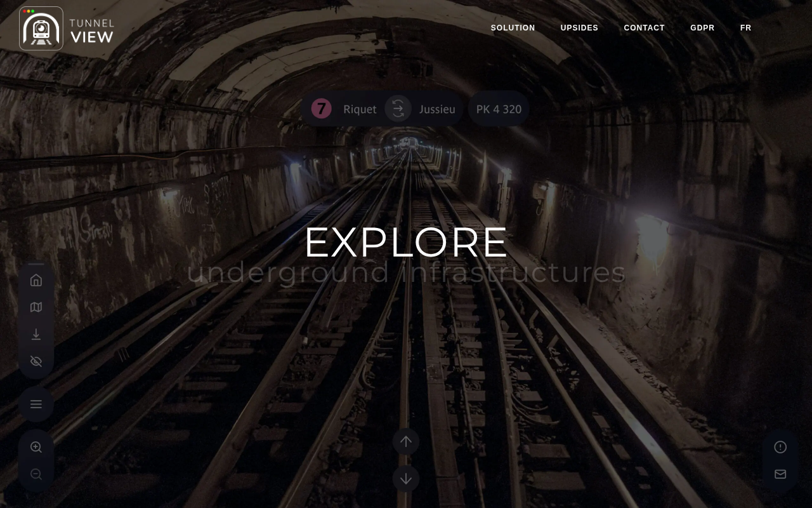Switch language to FR
812x508 pixels.
[745, 28]
